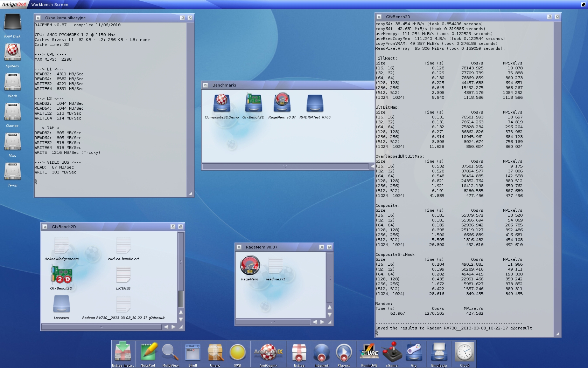Click resize gadget of Okno komunikacyjne window
Screen dimensions: 588x368
click(x=190, y=193)
